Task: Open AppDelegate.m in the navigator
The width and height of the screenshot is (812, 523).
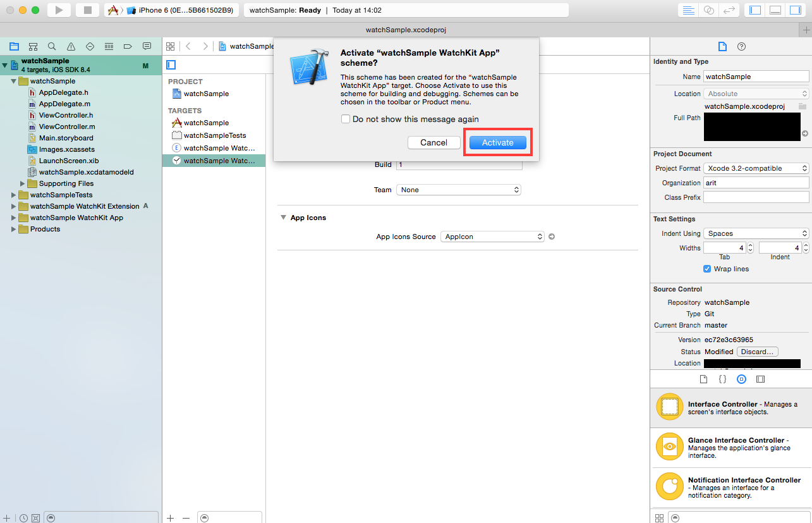Action: tap(64, 104)
